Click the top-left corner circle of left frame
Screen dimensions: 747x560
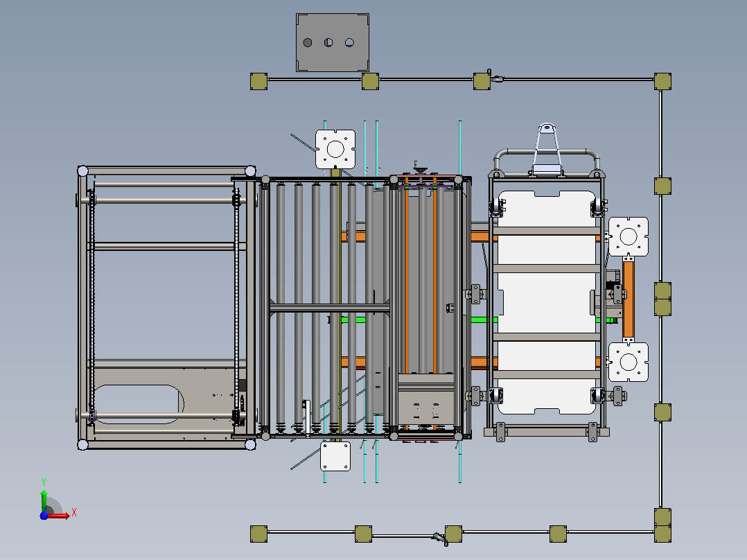83,170
